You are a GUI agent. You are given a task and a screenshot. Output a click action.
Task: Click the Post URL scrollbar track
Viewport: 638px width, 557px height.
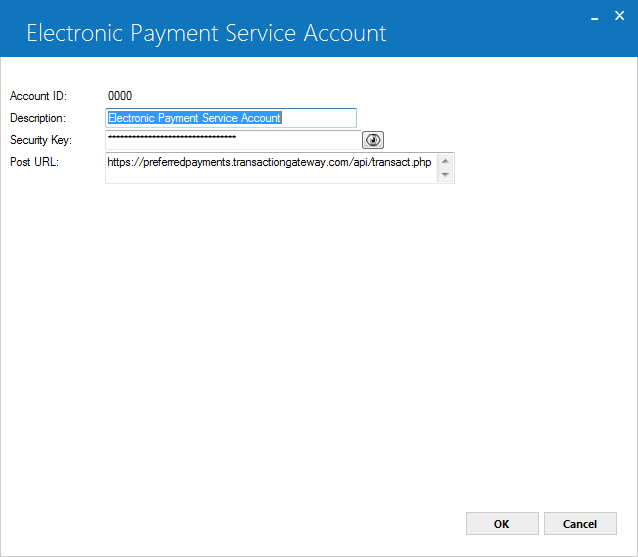(445, 168)
